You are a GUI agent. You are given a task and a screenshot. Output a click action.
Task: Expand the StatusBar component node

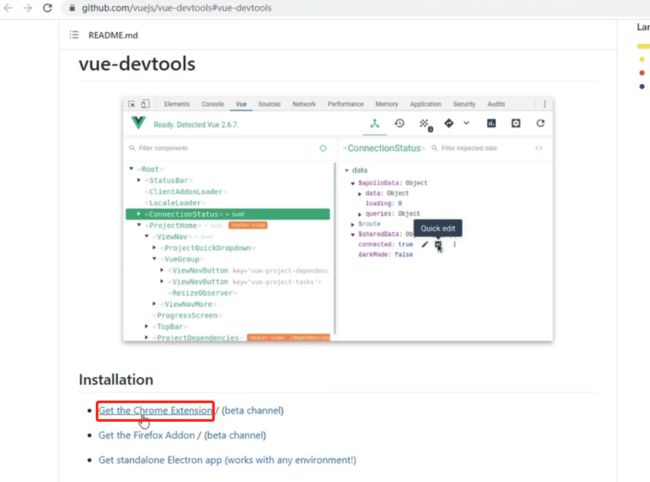click(x=140, y=180)
